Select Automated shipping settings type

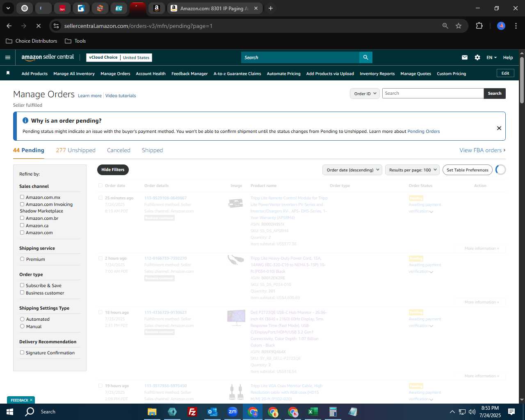[x=22, y=319]
